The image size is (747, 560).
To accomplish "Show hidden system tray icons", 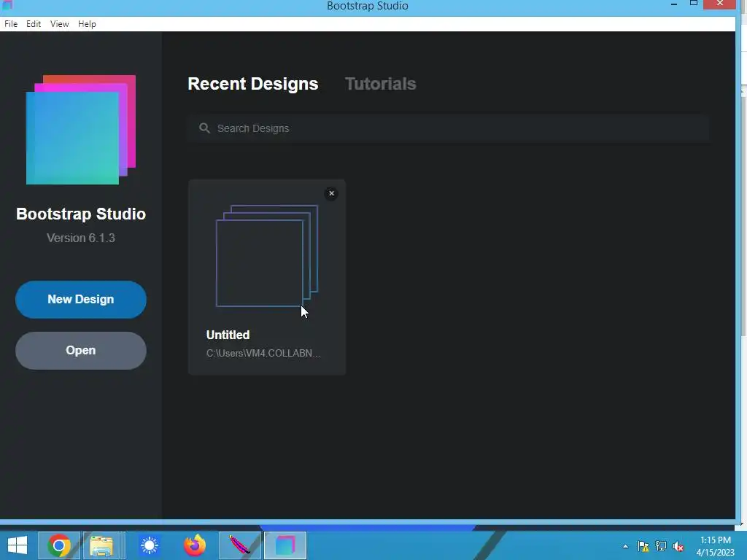I will click(x=625, y=546).
